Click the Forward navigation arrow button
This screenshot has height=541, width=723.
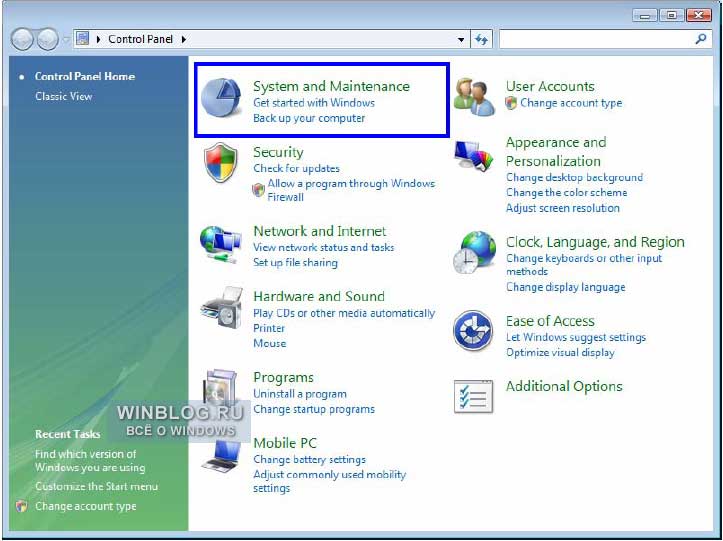pos(47,40)
